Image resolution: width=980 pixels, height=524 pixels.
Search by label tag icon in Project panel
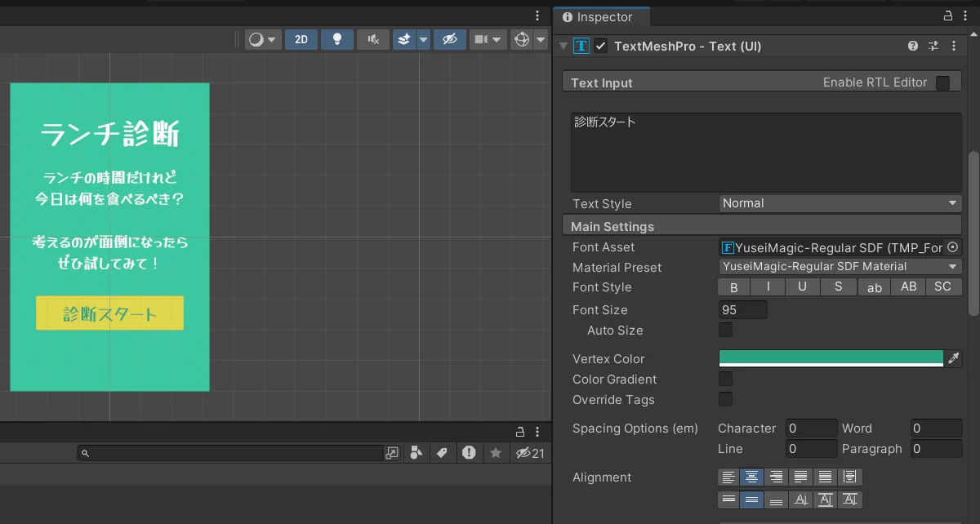(442, 453)
